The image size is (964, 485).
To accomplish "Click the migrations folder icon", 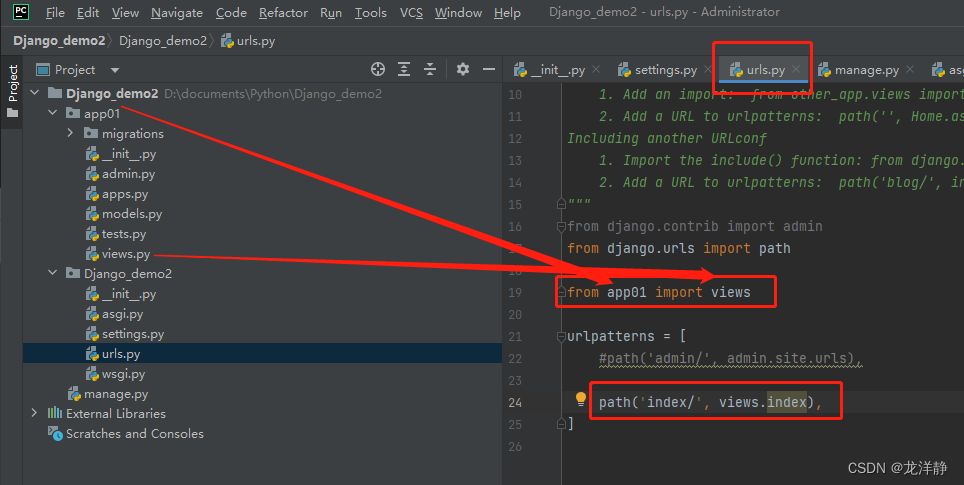I will (91, 133).
